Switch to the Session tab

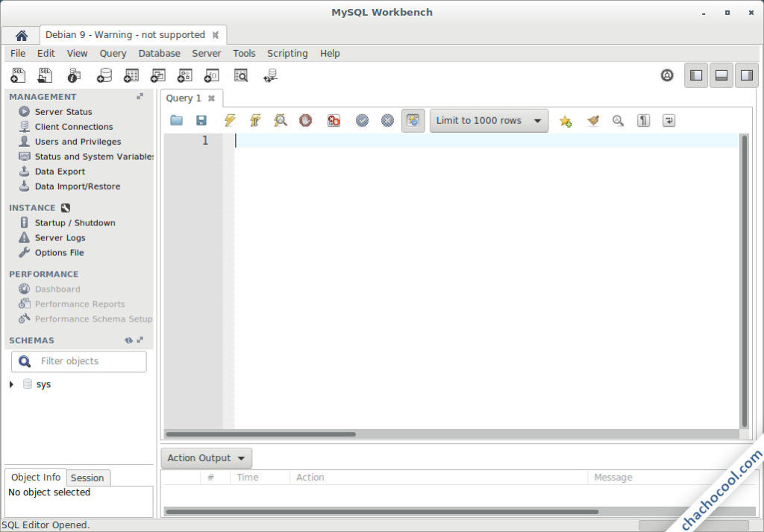point(87,478)
